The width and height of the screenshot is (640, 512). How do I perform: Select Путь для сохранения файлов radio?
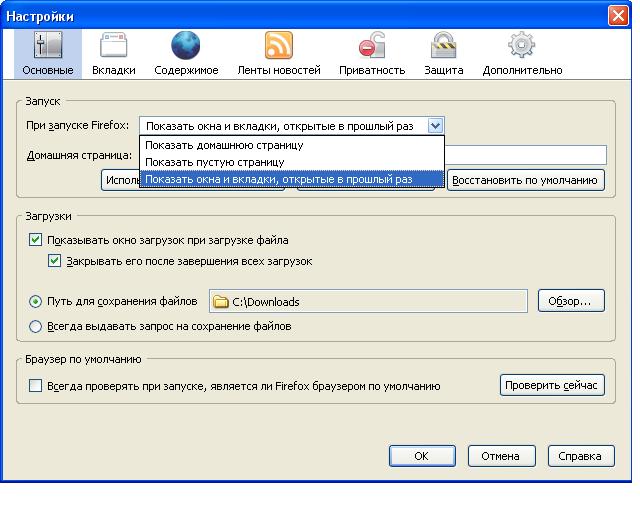(36, 301)
